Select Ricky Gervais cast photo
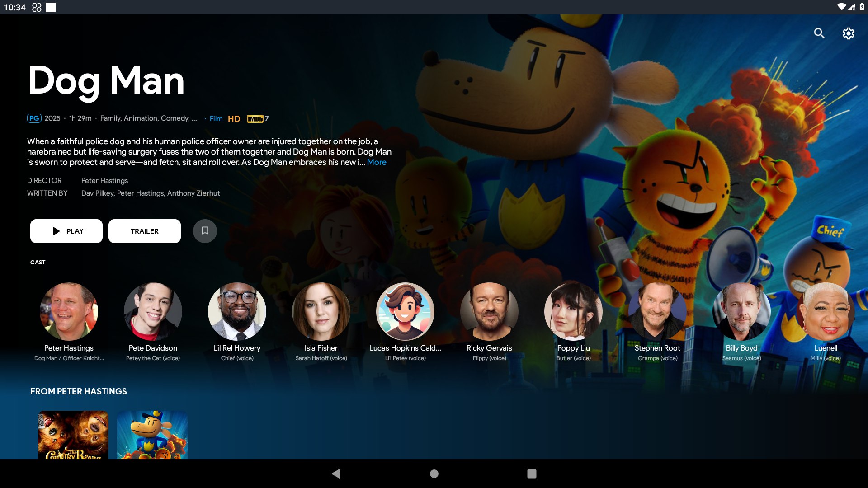868x488 pixels. [x=489, y=311]
